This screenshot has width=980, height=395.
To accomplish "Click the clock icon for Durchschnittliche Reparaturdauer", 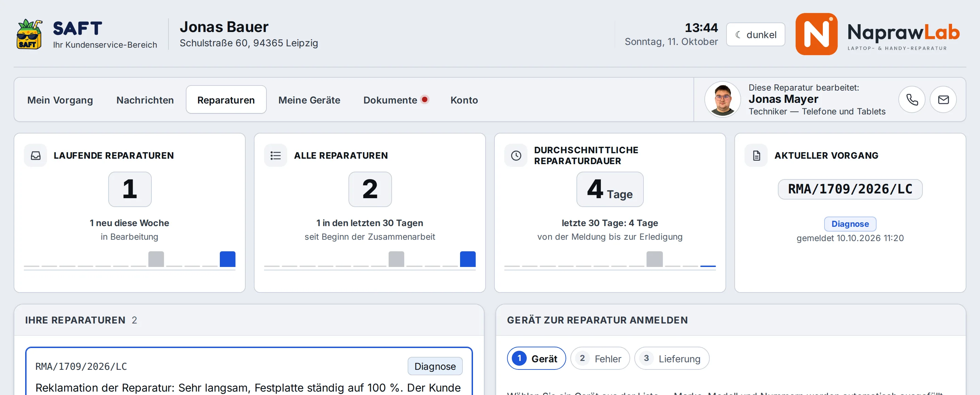I will point(516,156).
